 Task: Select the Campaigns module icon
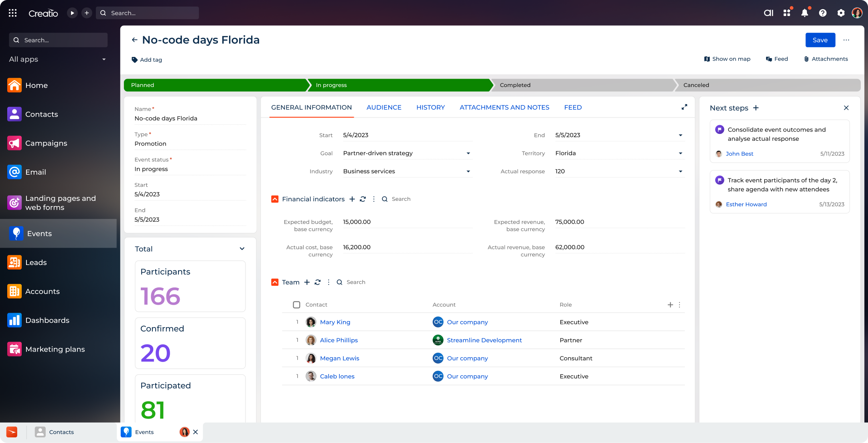tap(14, 143)
